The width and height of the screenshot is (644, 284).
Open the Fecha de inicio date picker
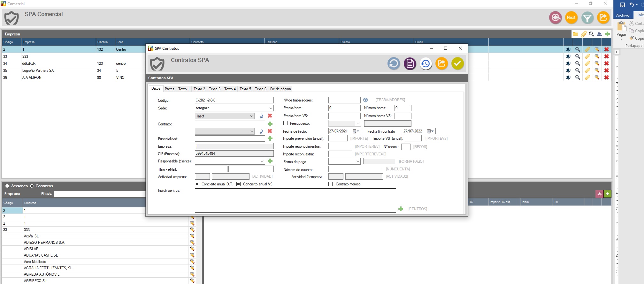click(x=356, y=131)
